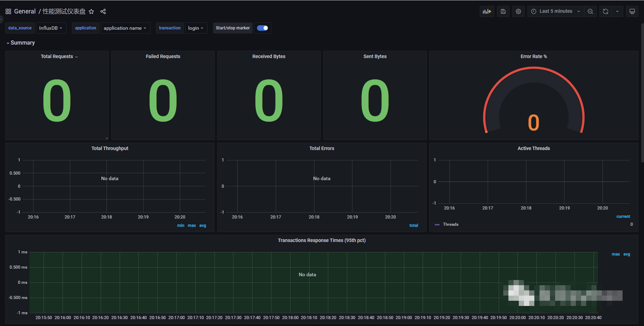Refresh the dashboard
The image size is (644, 326).
(606, 11)
